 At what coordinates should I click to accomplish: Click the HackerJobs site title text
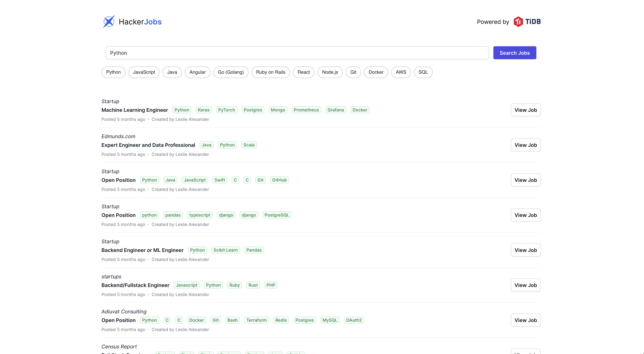(x=140, y=22)
